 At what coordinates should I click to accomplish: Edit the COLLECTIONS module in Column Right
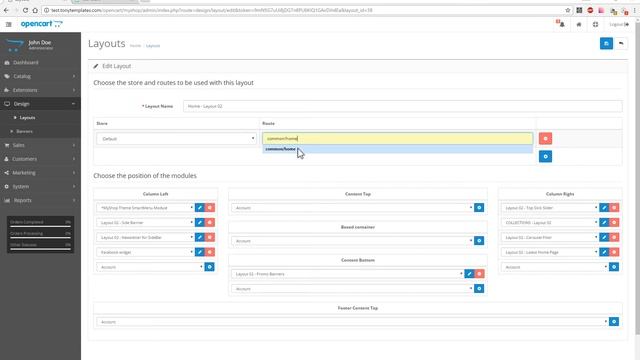coord(604,222)
